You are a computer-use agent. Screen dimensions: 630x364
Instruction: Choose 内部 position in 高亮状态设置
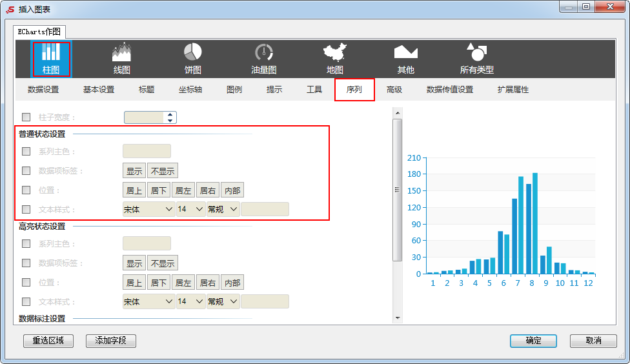pyautogui.click(x=232, y=283)
